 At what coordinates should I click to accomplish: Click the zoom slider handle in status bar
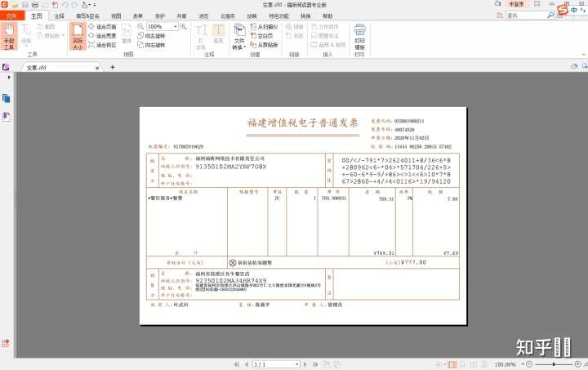coord(554,364)
